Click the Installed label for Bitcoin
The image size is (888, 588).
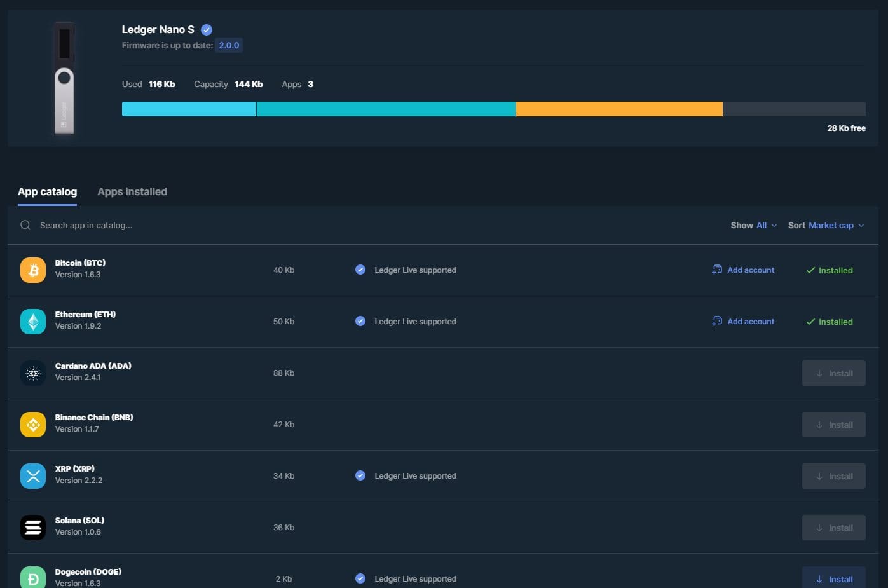[835, 270]
